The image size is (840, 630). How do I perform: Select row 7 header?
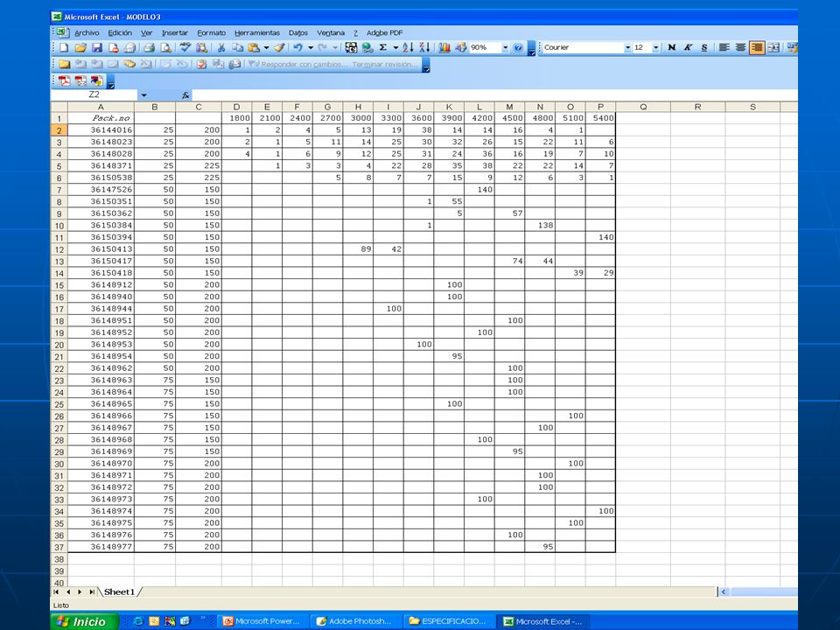coord(59,190)
